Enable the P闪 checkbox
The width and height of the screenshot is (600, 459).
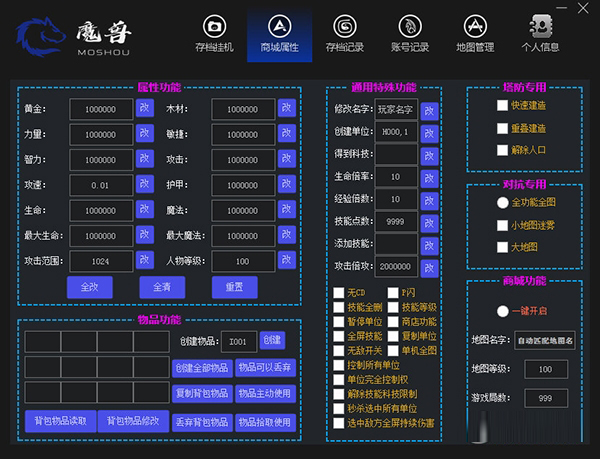click(x=393, y=293)
